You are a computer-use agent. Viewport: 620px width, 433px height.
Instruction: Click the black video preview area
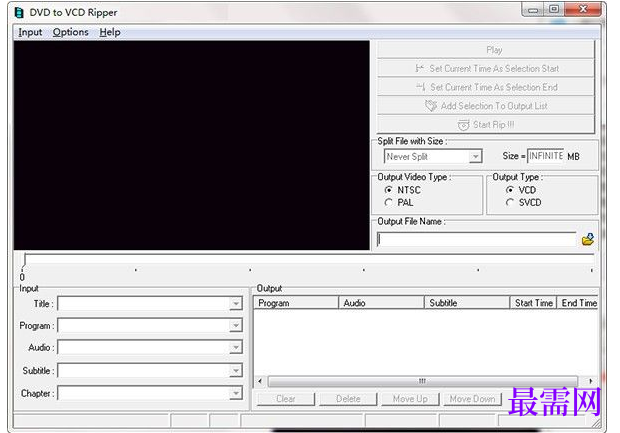coord(191,145)
